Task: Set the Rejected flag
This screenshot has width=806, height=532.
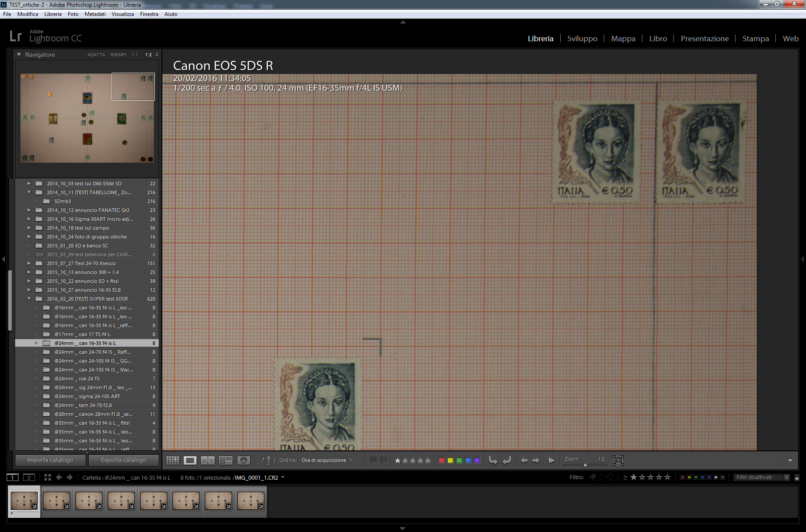Action: (x=384, y=460)
